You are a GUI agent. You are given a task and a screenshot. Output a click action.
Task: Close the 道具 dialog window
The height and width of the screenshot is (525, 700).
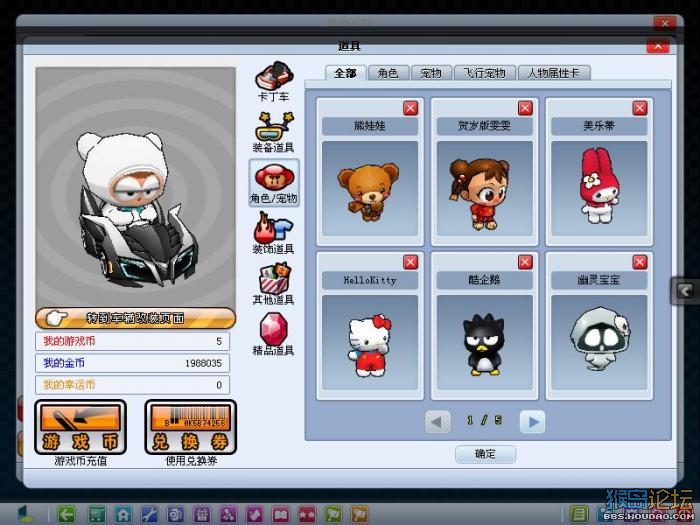(658, 46)
